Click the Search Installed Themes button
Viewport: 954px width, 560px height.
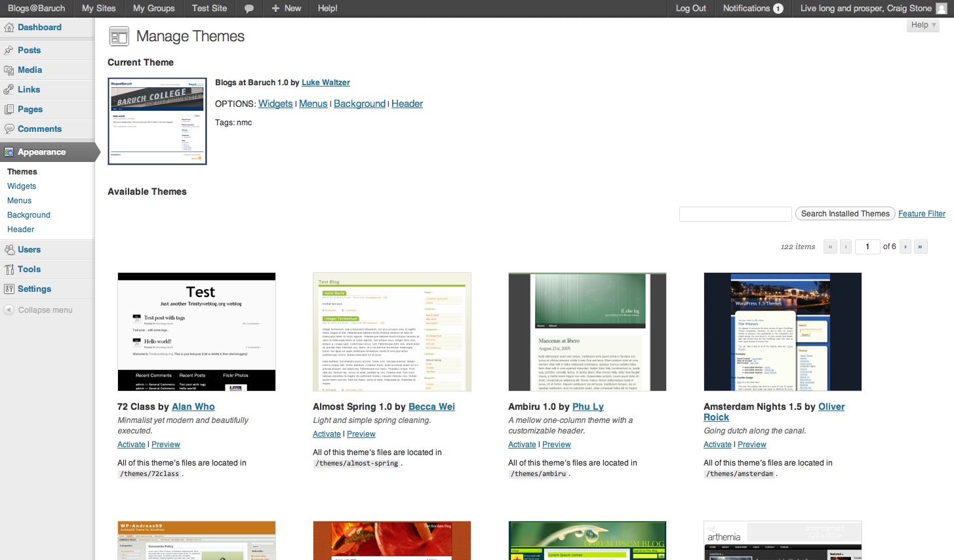pyautogui.click(x=845, y=214)
